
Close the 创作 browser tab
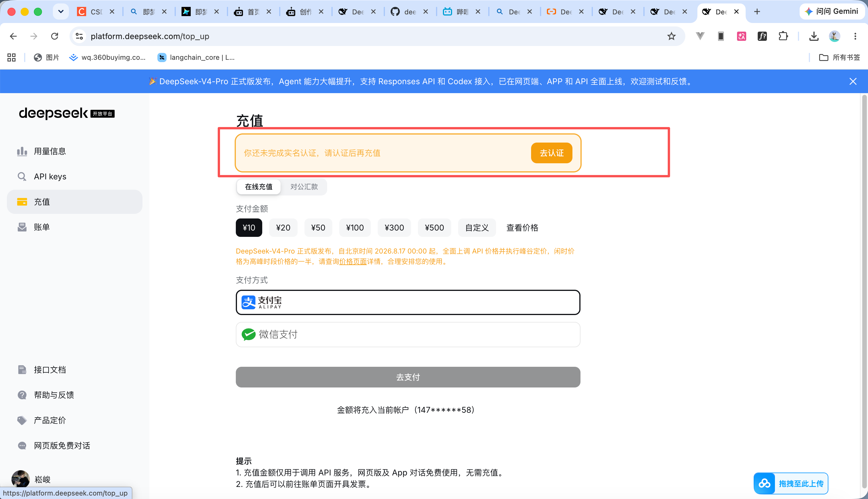[321, 12]
